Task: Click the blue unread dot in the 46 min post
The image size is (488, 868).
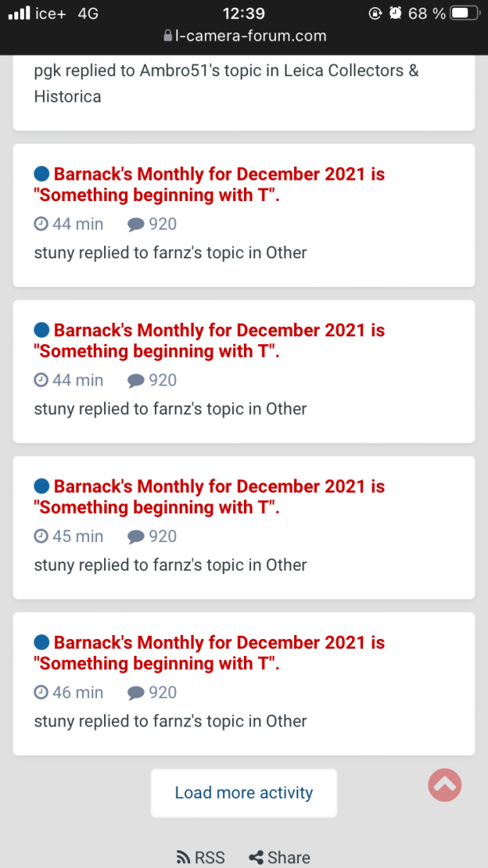Action: click(42, 642)
